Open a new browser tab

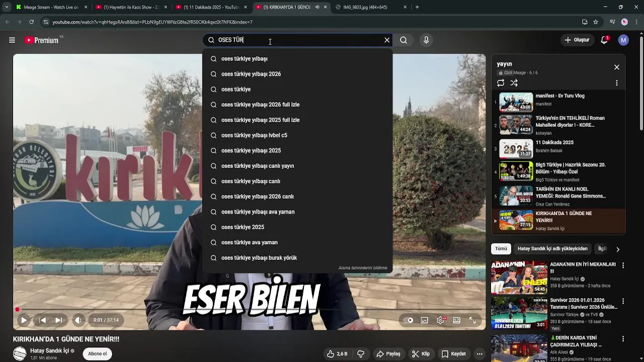click(417, 7)
